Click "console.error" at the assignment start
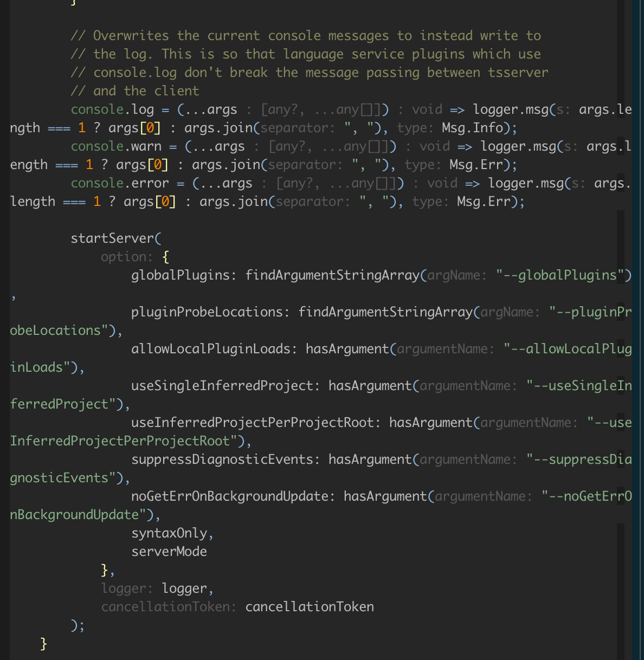Screen dimensions: 644x660 (x=120, y=183)
